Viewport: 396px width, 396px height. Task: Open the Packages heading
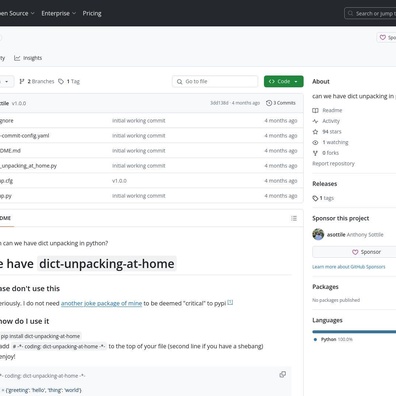tap(325, 287)
